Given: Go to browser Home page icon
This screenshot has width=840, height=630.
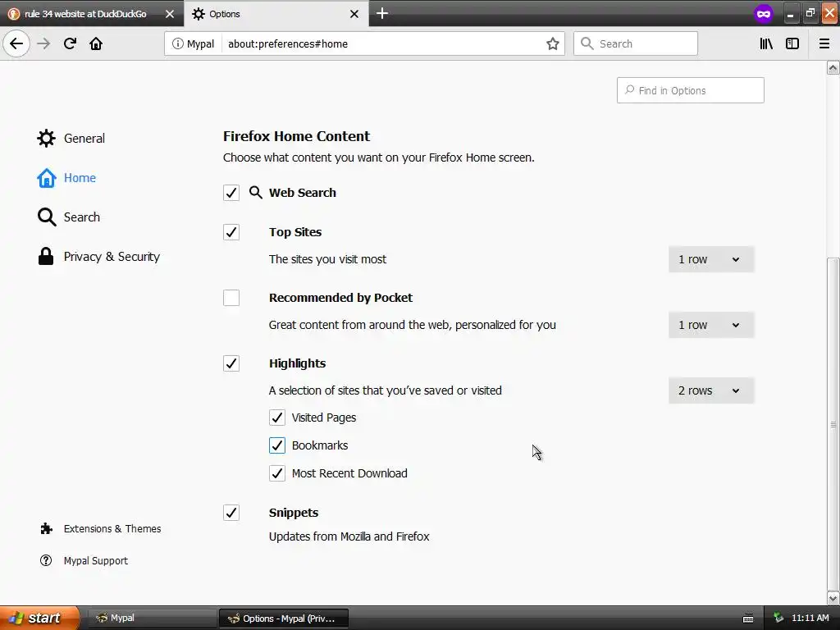Looking at the screenshot, I should [96, 43].
